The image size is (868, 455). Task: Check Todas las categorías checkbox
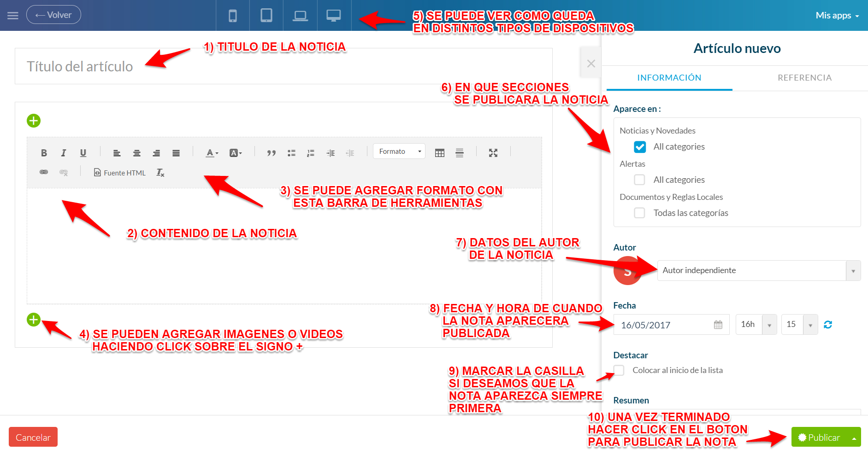coord(639,213)
